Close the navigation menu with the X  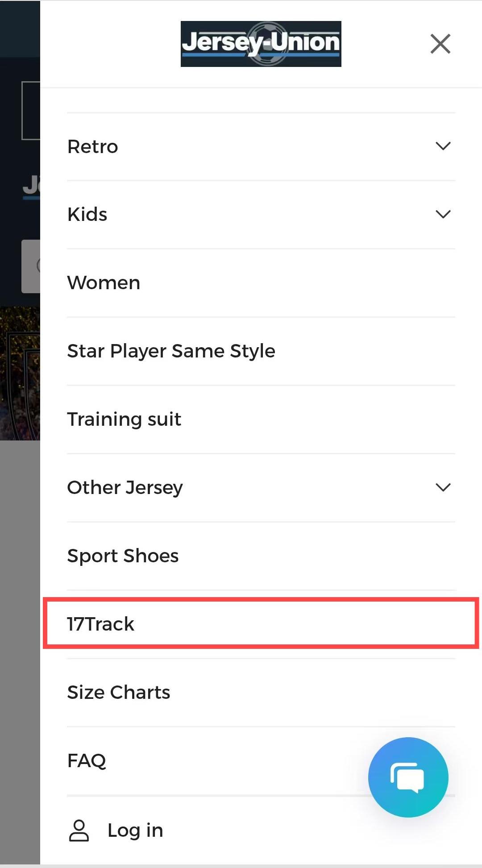tap(440, 44)
